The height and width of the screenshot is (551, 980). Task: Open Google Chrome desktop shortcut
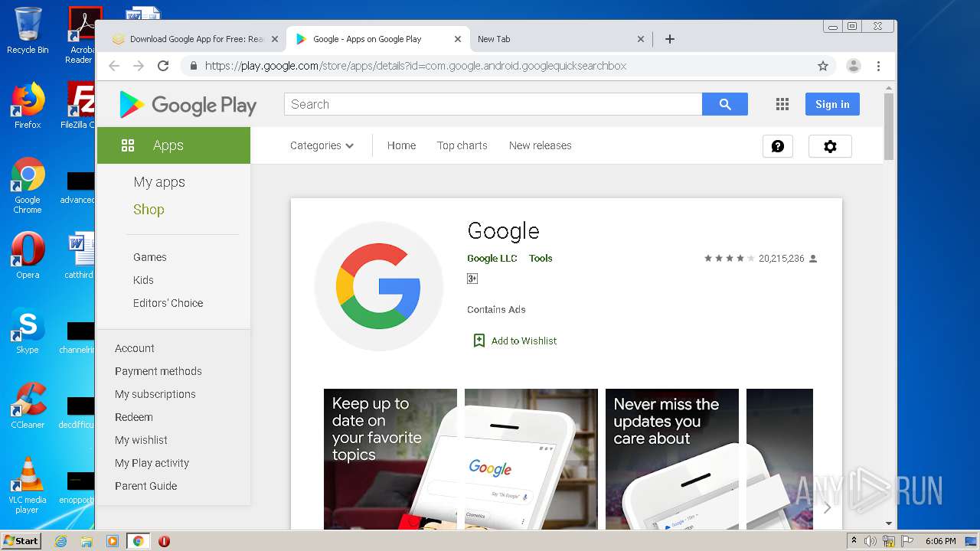coord(28,185)
